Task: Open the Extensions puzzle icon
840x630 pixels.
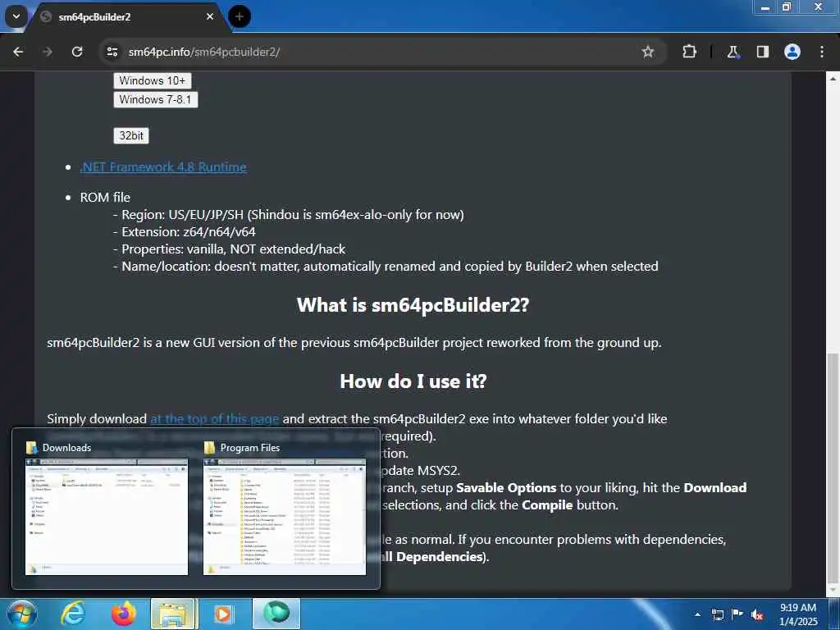Action: pos(689,52)
